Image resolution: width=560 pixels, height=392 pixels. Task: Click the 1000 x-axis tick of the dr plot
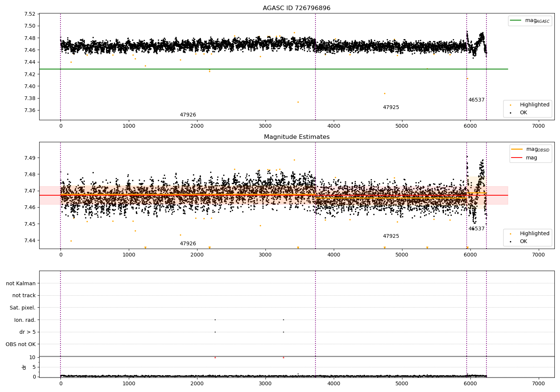(129, 384)
